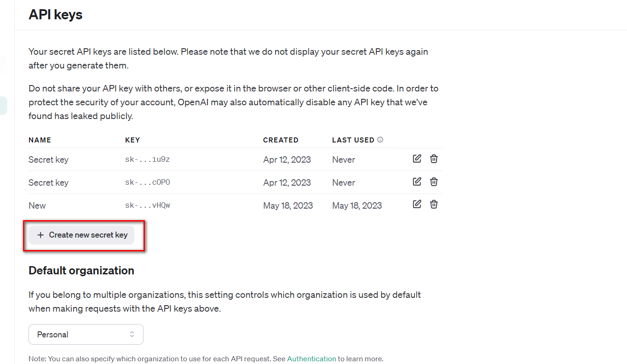The height and width of the screenshot is (364, 627).
Task: Rename the key named New
Action: coord(417,204)
